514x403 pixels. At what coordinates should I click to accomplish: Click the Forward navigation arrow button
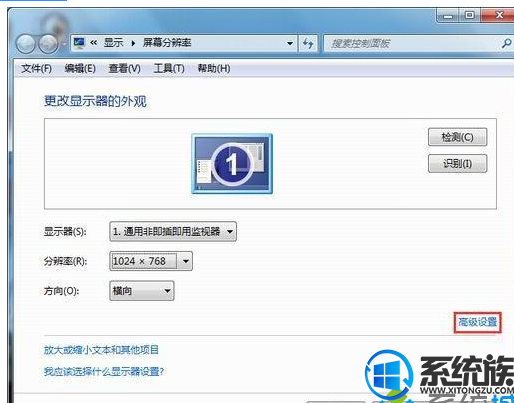[48, 44]
